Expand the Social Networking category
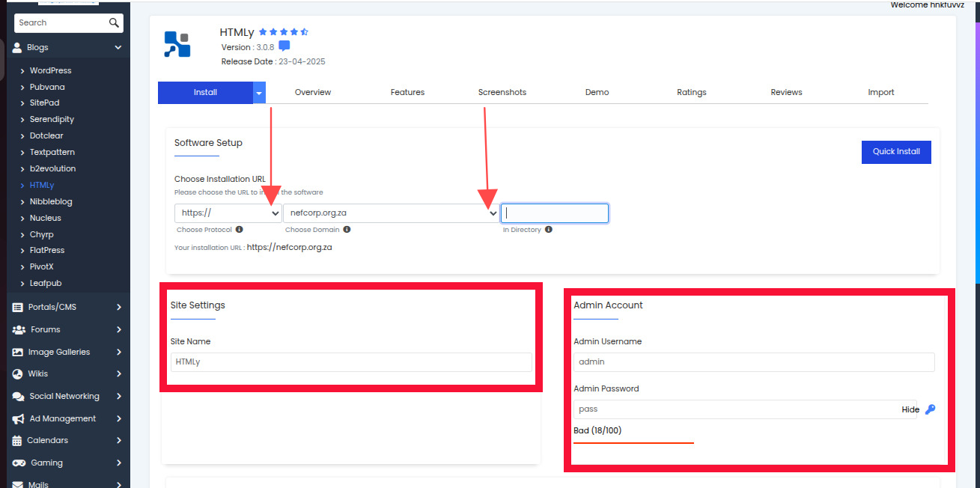980x488 pixels. click(x=119, y=396)
